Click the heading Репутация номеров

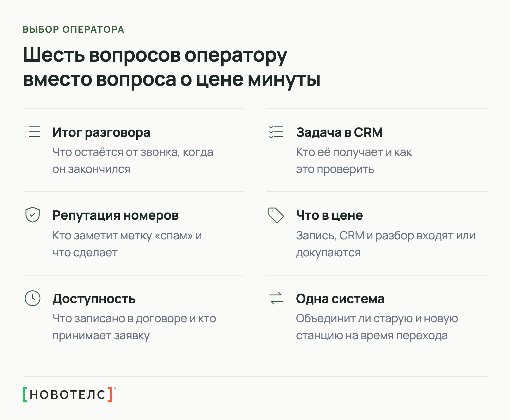[116, 215]
